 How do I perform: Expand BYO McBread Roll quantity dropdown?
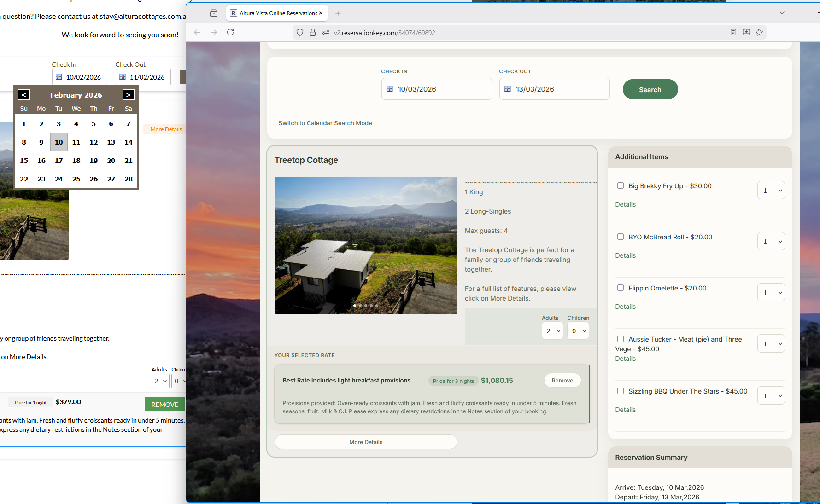tap(771, 242)
